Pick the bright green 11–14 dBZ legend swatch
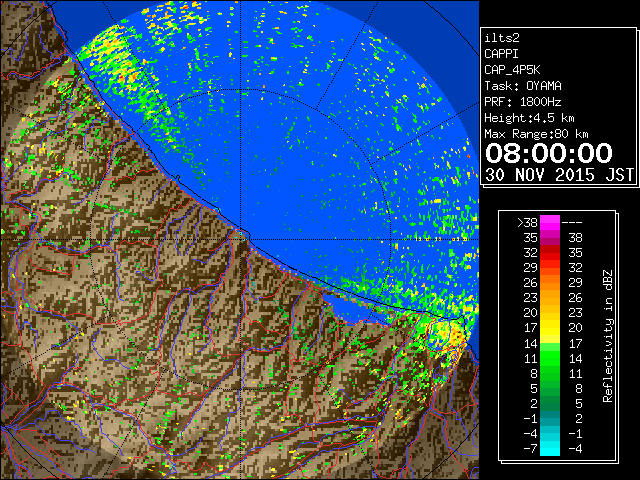This screenshot has width=640, height=480. [x=550, y=358]
